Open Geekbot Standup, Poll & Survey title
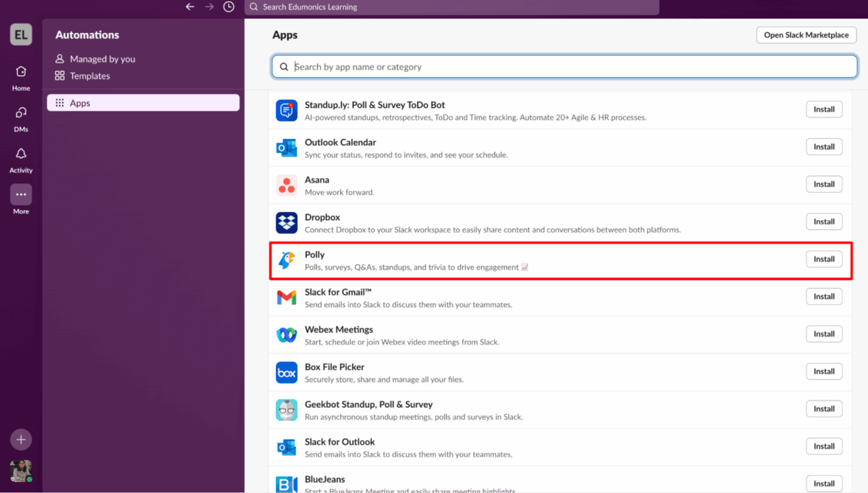This screenshot has width=868, height=493. 368,404
